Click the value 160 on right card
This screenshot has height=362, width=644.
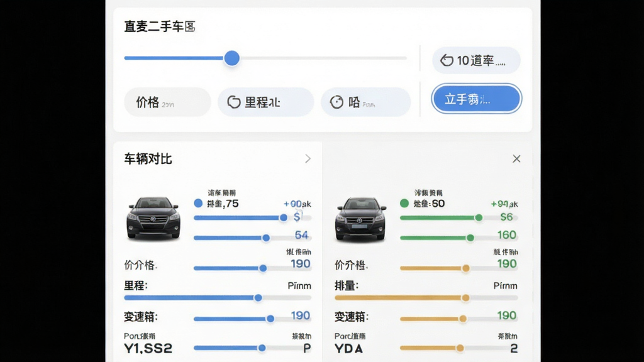pyautogui.click(x=507, y=235)
